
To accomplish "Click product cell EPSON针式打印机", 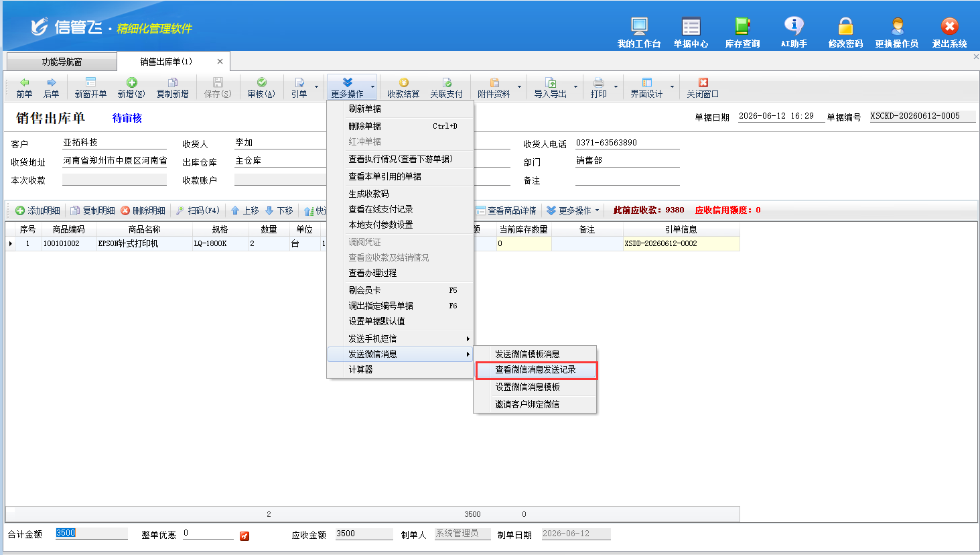I will pos(144,243).
